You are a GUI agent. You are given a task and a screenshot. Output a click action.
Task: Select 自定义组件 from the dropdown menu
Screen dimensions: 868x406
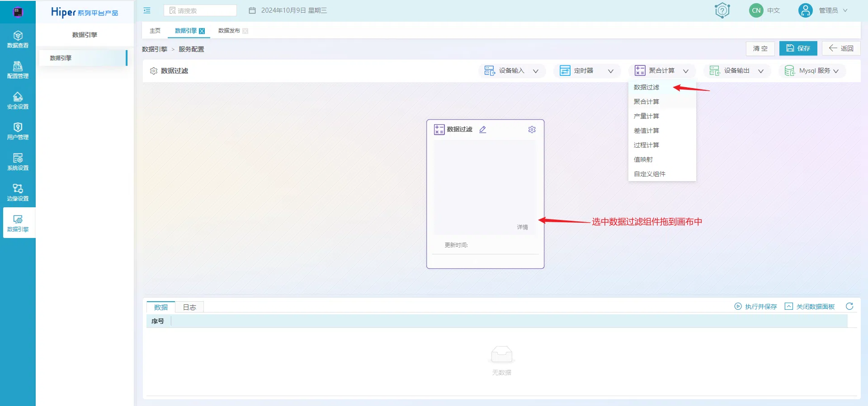(x=662, y=174)
